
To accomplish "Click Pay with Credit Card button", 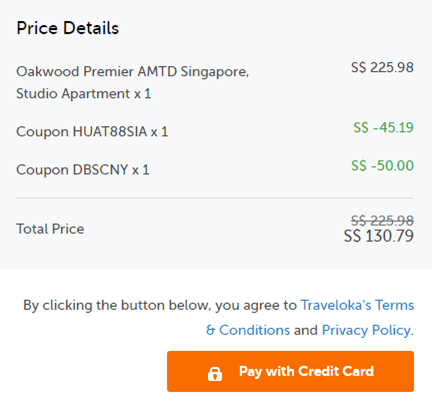I will coord(290,371).
